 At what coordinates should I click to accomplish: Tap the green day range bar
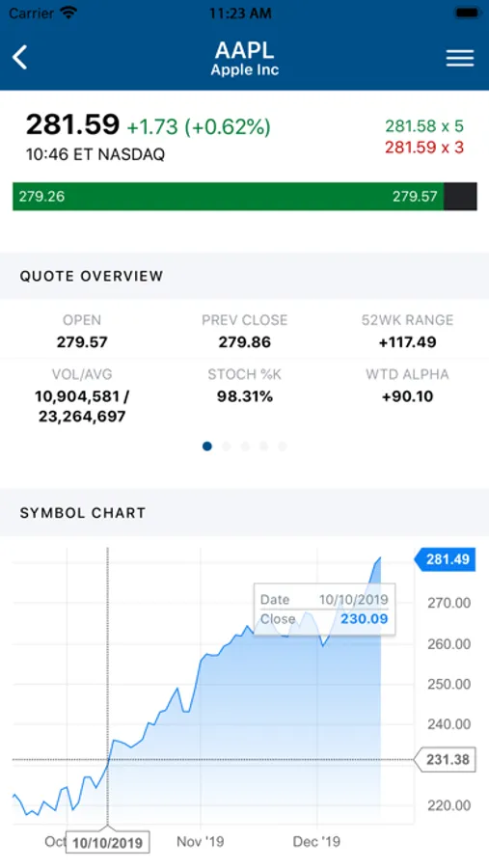(x=229, y=197)
